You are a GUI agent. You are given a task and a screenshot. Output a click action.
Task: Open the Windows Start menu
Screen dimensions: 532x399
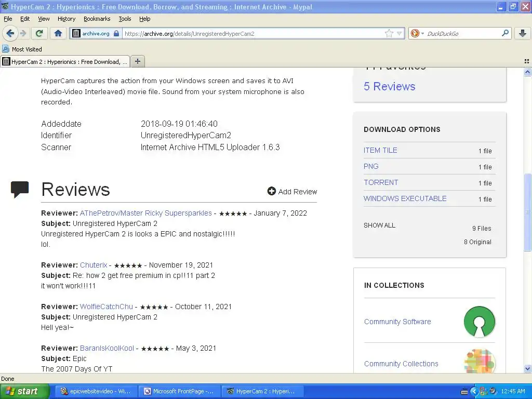(24, 391)
